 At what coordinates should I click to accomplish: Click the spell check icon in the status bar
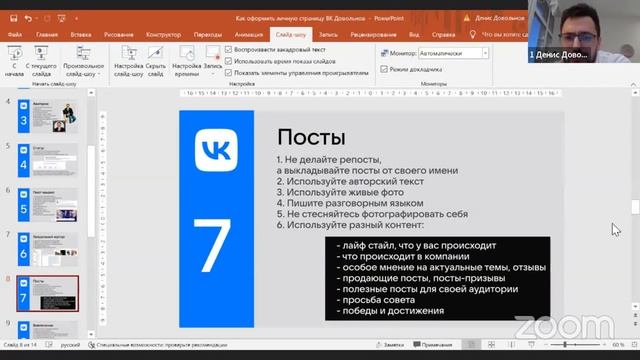coord(49,345)
